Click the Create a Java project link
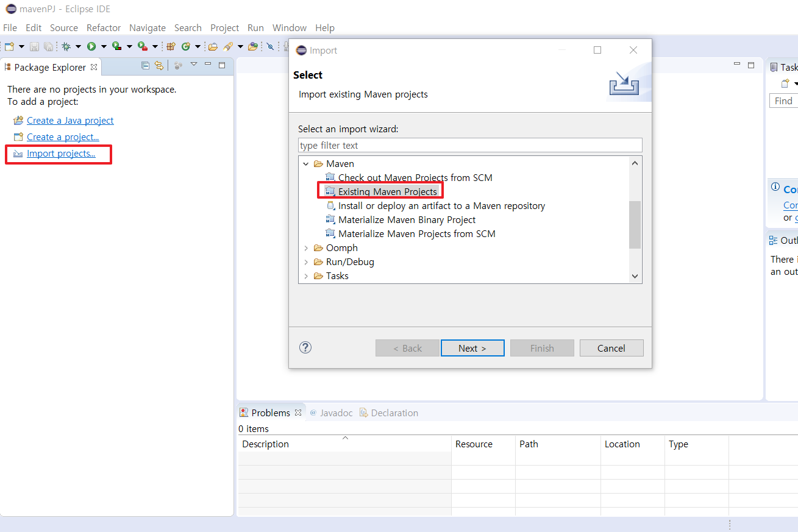Image resolution: width=798 pixels, height=532 pixels. (x=70, y=121)
